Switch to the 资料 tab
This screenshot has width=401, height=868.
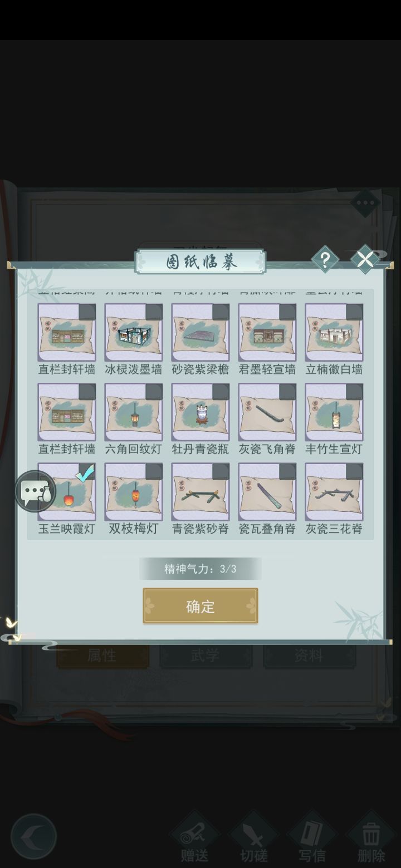(309, 656)
